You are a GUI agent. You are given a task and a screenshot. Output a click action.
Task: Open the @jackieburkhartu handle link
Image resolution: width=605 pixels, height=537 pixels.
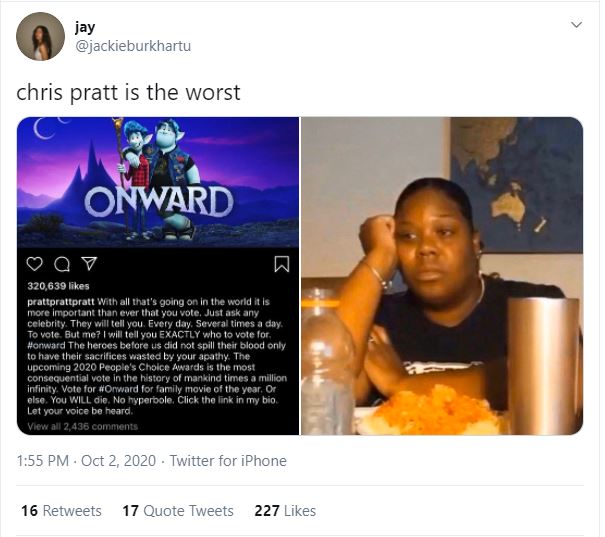point(133,46)
